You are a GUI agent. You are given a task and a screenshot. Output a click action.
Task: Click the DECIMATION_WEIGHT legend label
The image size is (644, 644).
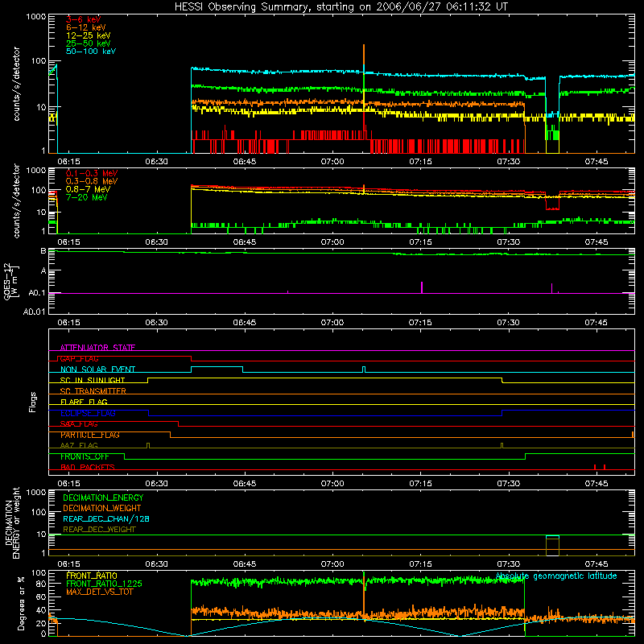pyautogui.click(x=102, y=508)
